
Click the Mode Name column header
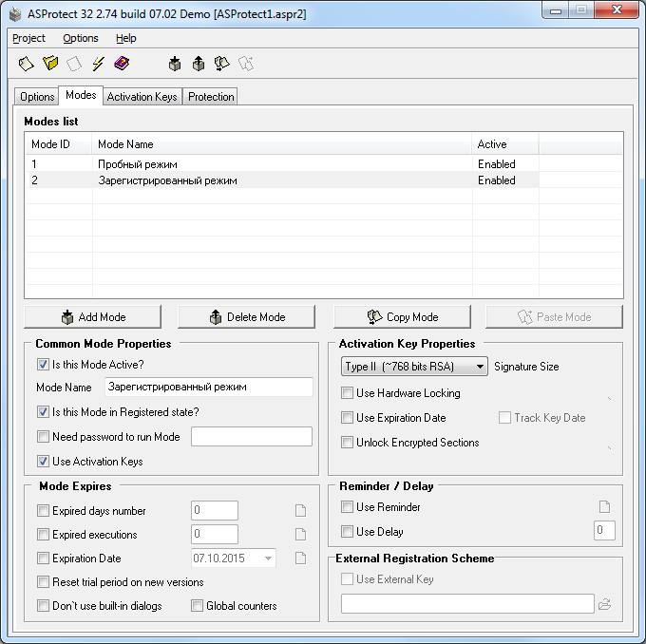pyautogui.click(x=282, y=144)
